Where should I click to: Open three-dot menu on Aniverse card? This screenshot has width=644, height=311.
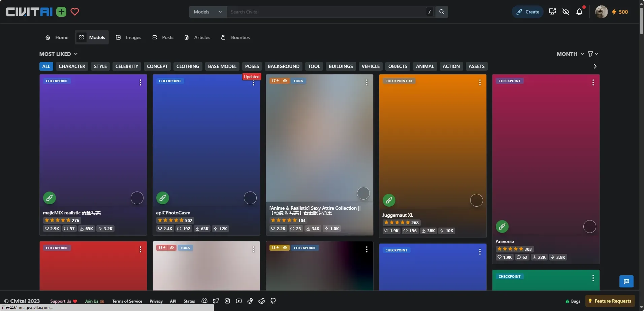tap(593, 82)
